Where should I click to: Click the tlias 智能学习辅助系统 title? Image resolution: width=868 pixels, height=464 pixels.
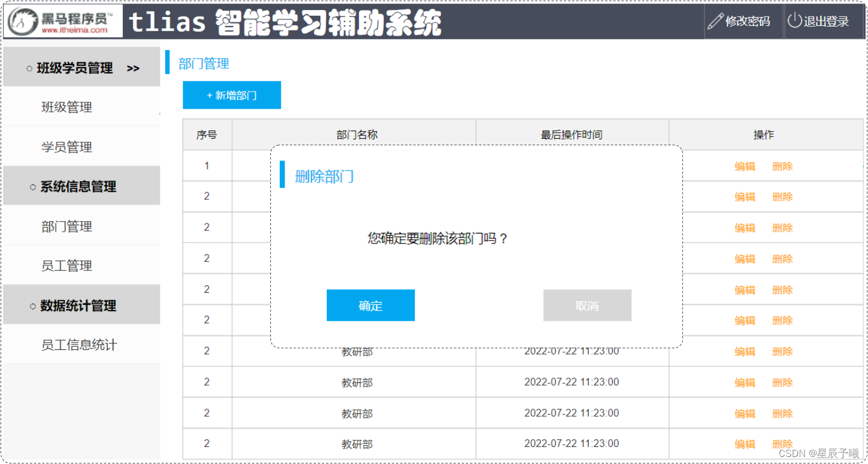[284, 23]
